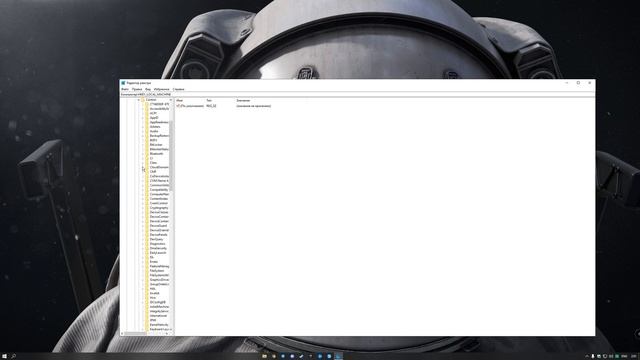Click the Diagnostics folder icon
Image resolution: width=640 pixels, height=360 pixels.
(147, 244)
